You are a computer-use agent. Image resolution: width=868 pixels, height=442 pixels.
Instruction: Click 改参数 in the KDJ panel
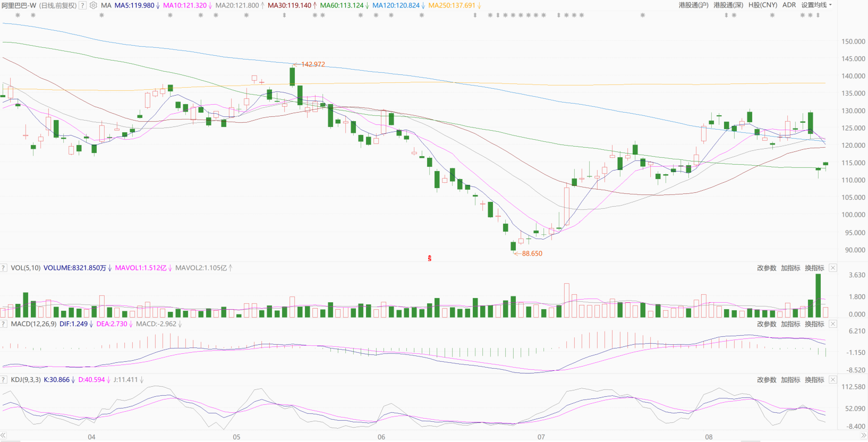click(767, 380)
